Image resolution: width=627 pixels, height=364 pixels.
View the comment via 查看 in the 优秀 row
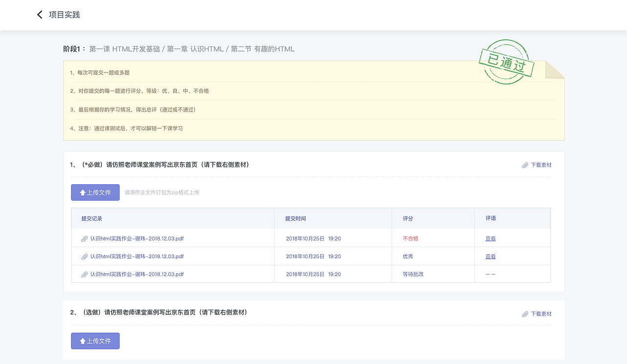[x=490, y=256]
